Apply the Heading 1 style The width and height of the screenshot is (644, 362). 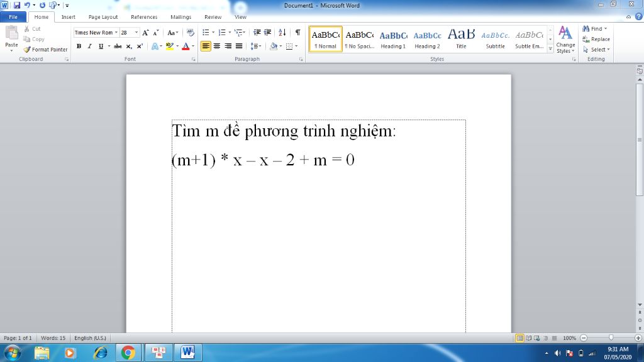tap(393, 39)
